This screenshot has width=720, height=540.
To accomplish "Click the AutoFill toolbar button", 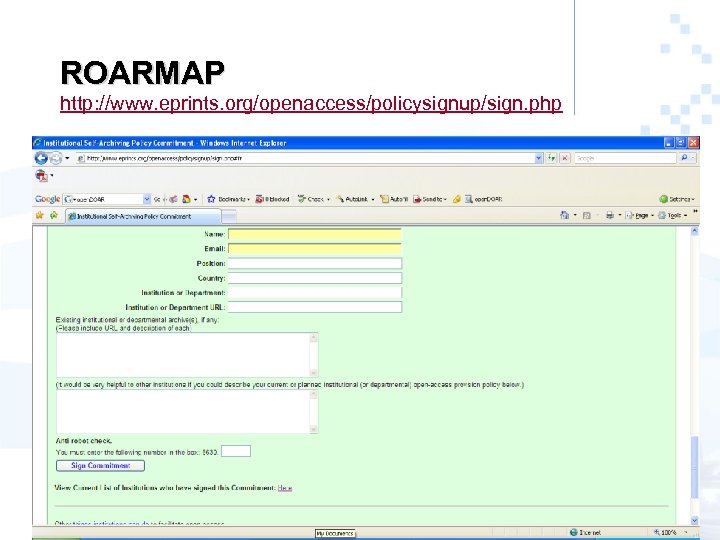I will (x=394, y=199).
